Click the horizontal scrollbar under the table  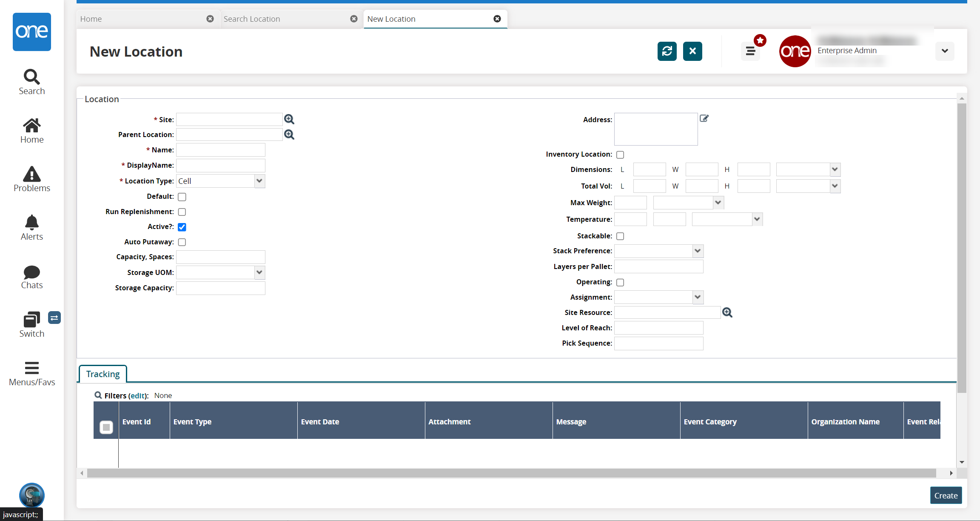click(x=510, y=473)
